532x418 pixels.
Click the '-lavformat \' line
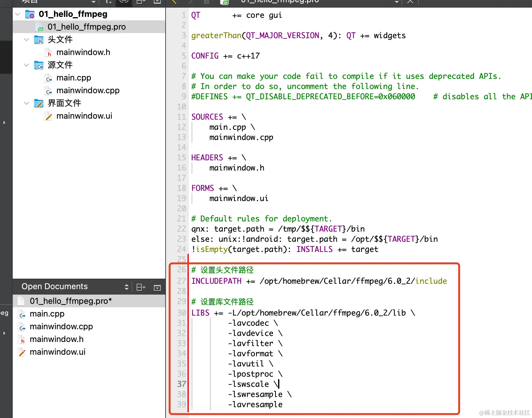coord(255,354)
